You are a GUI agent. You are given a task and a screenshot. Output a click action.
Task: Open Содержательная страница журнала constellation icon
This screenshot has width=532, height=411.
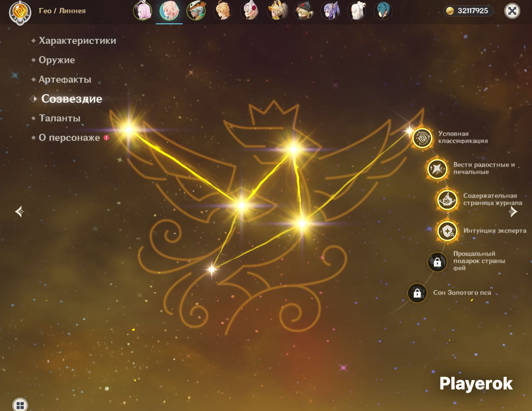(447, 200)
